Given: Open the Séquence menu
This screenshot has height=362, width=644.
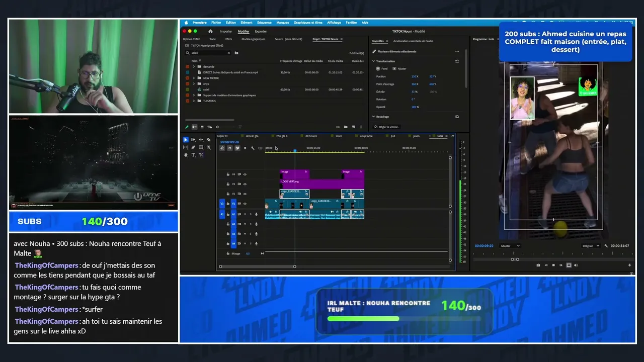Looking at the screenshot, I should (x=264, y=23).
